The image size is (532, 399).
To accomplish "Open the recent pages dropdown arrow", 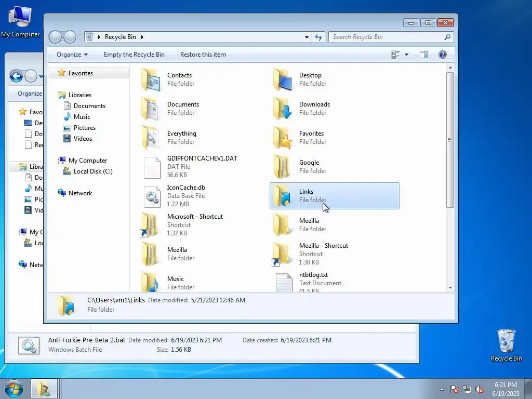I will pos(80,37).
